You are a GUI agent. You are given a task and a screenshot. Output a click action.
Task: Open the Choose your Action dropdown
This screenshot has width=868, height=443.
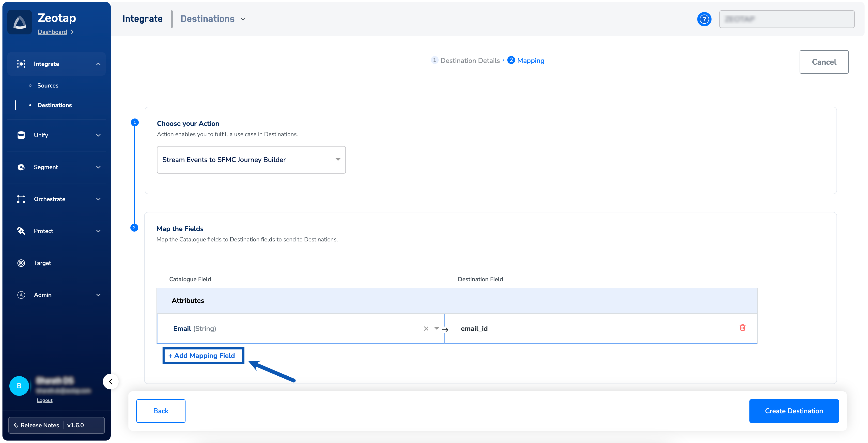(x=251, y=160)
